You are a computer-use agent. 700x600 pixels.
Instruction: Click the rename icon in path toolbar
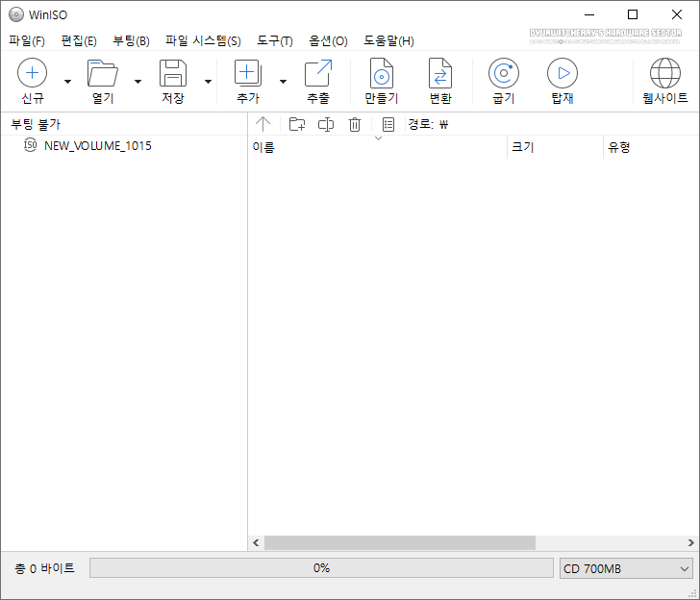(x=326, y=124)
